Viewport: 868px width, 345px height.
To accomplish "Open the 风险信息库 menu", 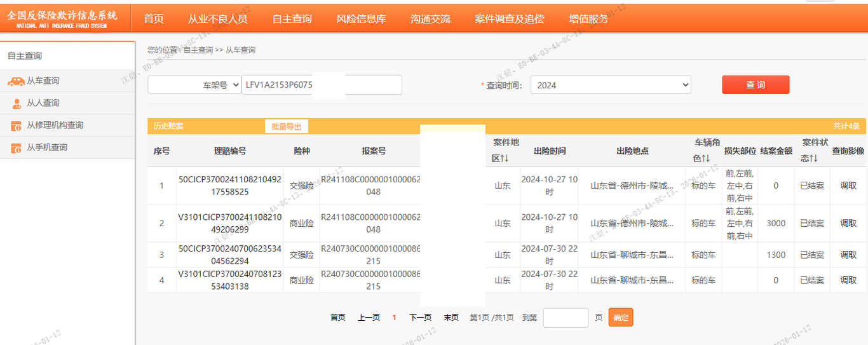I will tap(361, 18).
